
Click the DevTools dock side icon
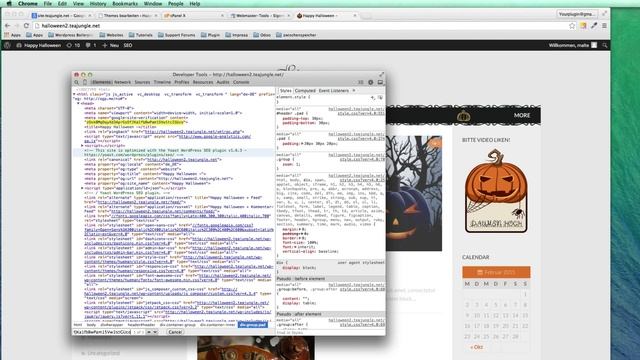coord(380,82)
